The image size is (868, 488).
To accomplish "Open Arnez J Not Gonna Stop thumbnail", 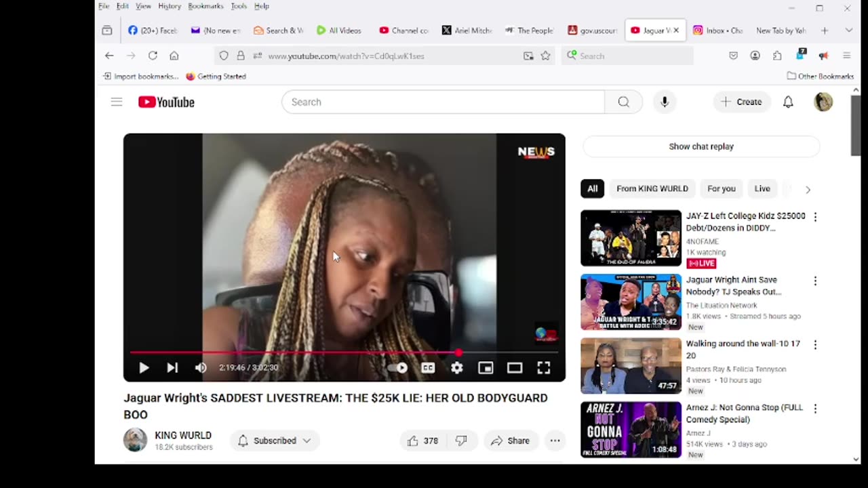I will [631, 429].
